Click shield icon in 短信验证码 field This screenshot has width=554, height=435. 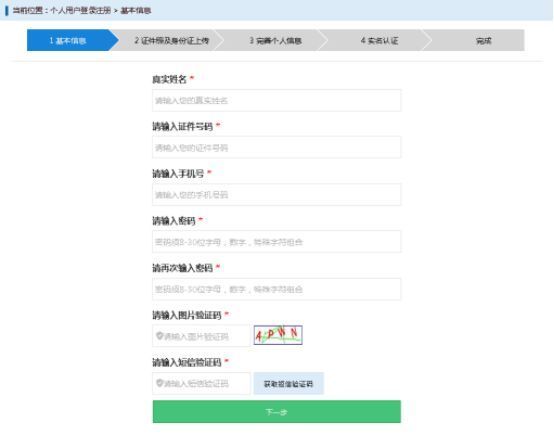(x=159, y=383)
